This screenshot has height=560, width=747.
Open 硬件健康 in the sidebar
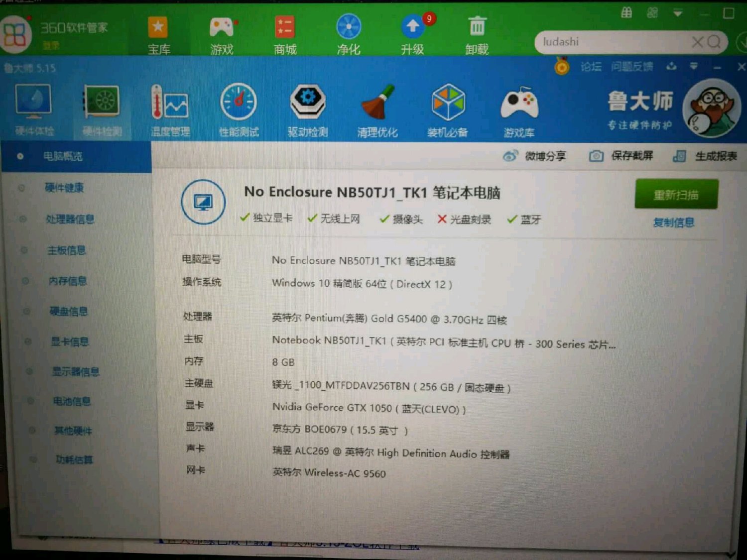64,188
